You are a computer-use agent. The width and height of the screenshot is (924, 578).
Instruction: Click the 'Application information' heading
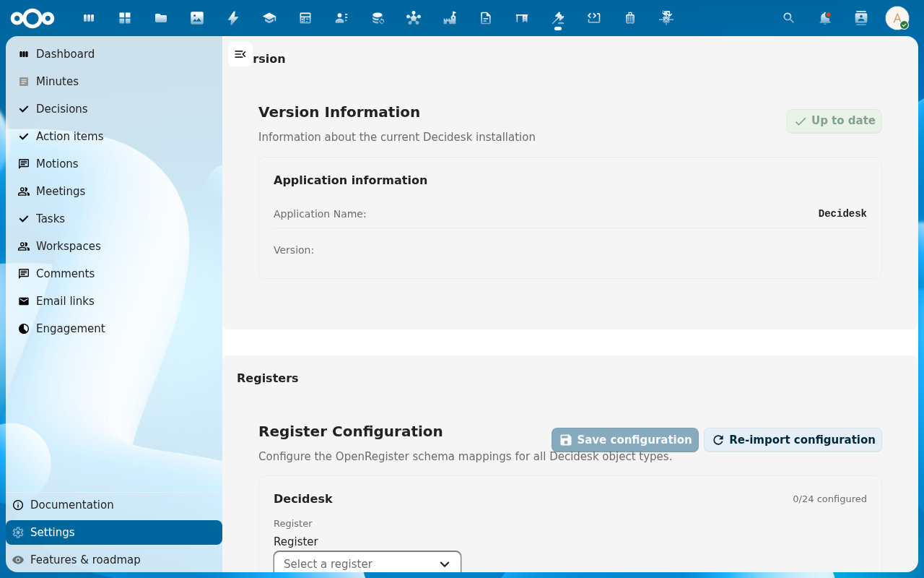350,181
